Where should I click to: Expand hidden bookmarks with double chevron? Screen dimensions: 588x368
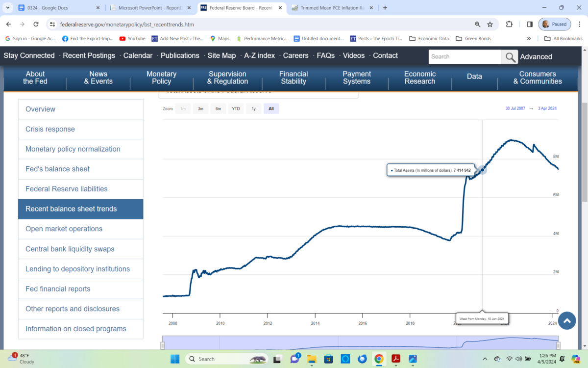[529, 38]
